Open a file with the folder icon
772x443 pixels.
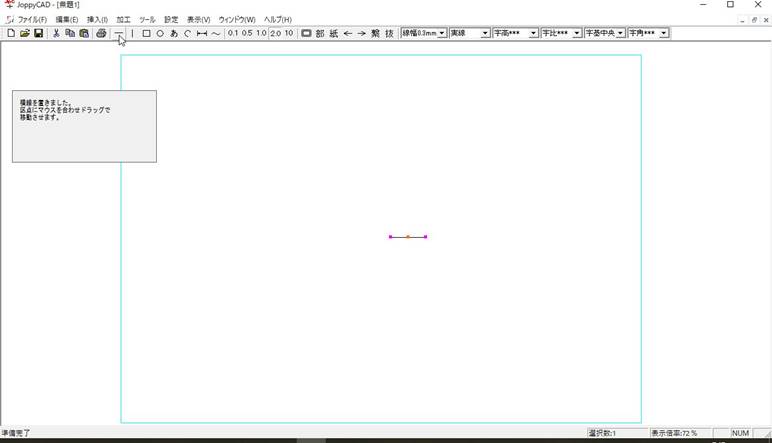click(x=24, y=33)
